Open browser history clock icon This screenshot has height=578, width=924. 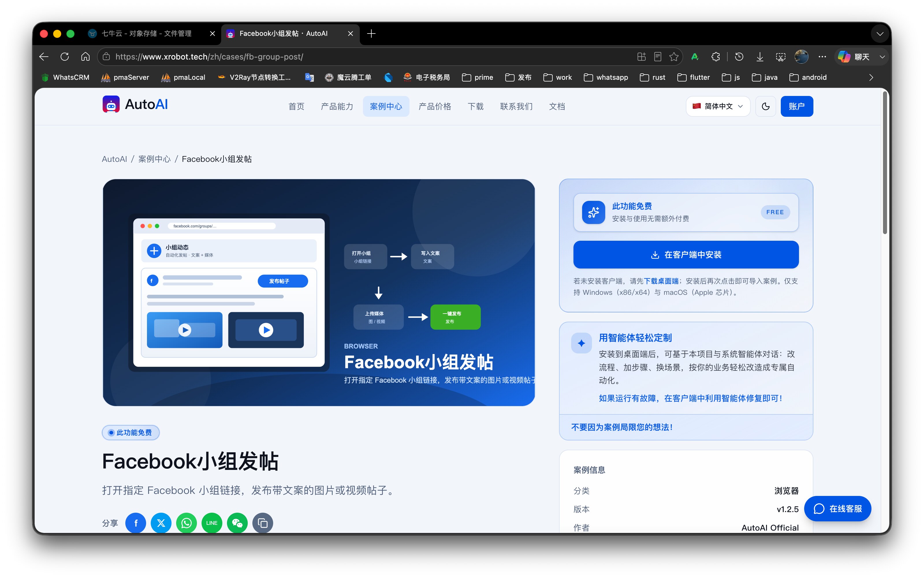tap(739, 57)
